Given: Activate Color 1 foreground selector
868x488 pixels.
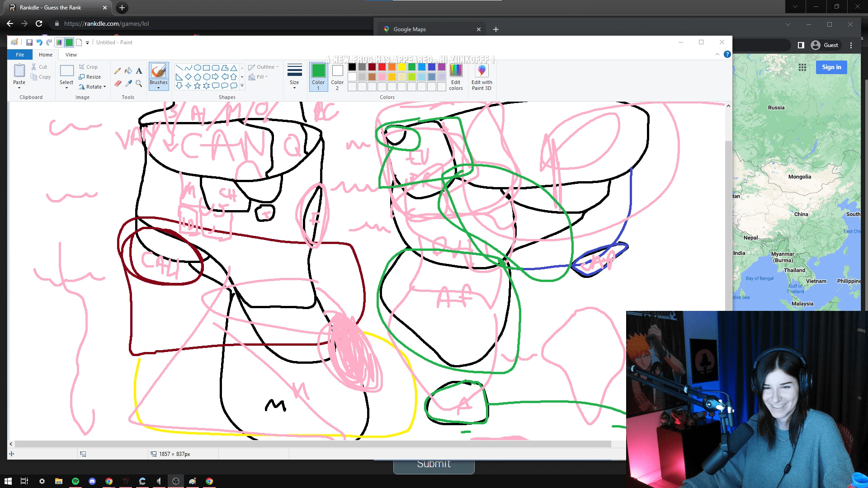Looking at the screenshot, I should pos(318,76).
